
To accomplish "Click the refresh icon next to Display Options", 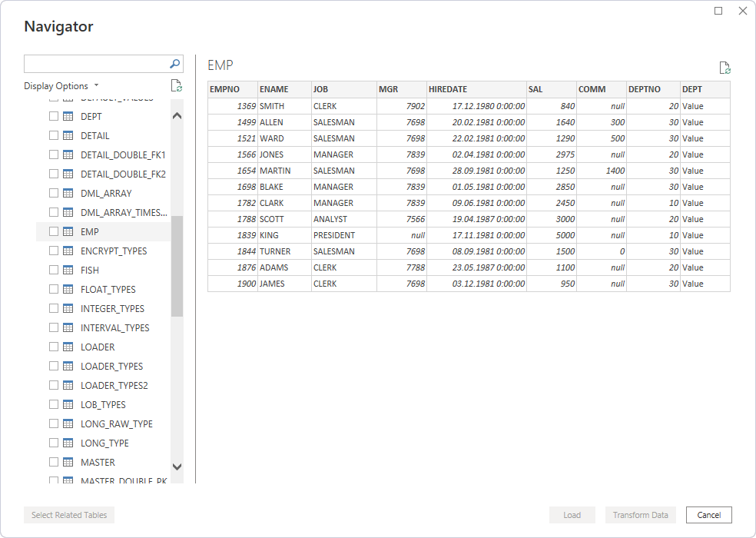I will click(175, 85).
